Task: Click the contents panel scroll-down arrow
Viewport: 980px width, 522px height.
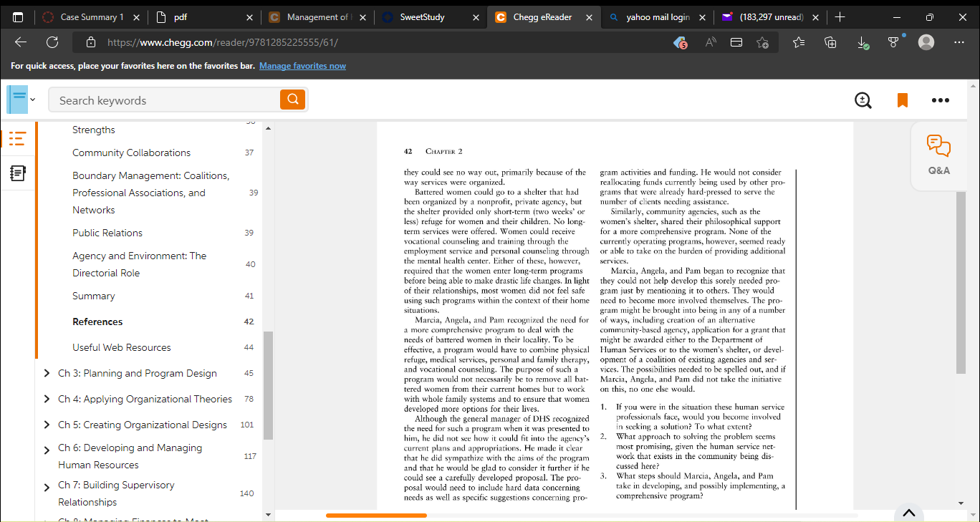Action: click(x=269, y=514)
